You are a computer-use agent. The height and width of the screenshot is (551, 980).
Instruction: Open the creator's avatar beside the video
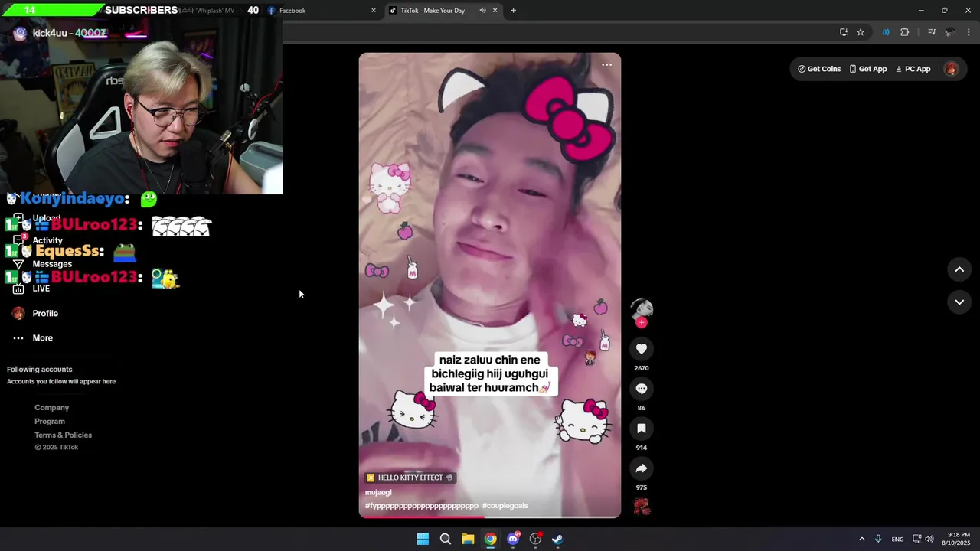point(642,308)
